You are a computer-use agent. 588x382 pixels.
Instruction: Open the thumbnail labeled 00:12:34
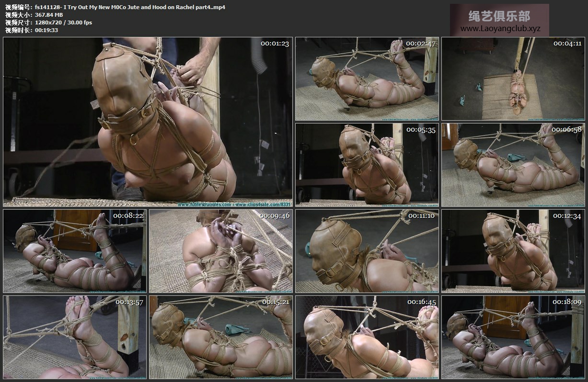[x=513, y=251]
